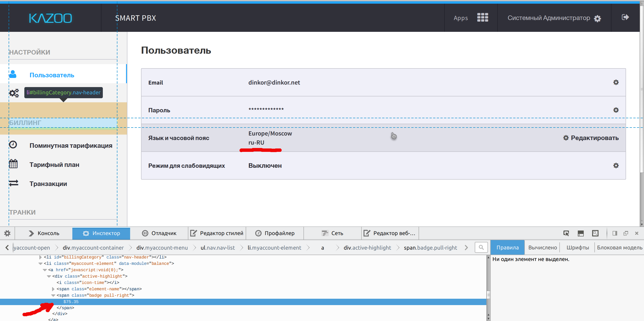Select ul.nav.nav-list breadcrumb
The height and width of the screenshot is (321, 644).
pyautogui.click(x=217, y=248)
